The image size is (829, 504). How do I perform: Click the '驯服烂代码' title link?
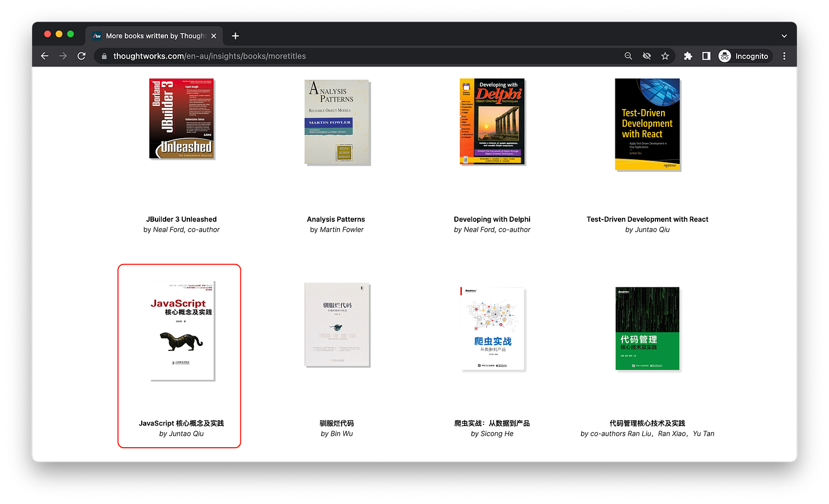pyautogui.click(x=336, y=423)
